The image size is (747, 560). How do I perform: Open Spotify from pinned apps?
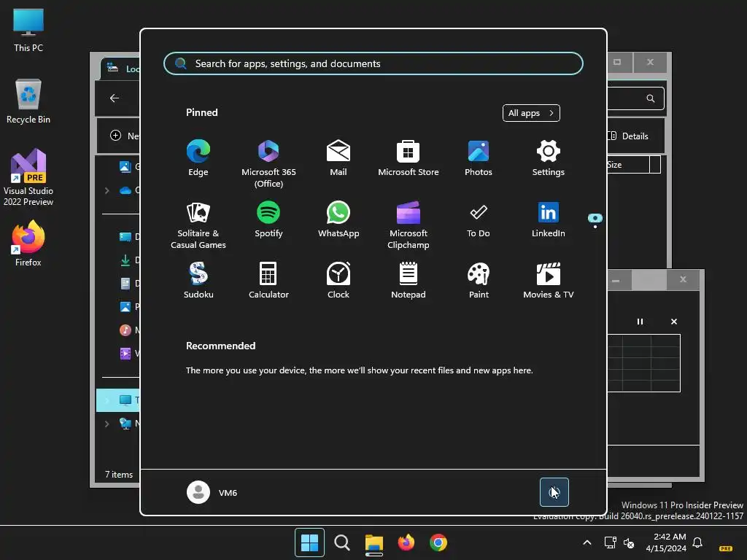coord(268,219)
